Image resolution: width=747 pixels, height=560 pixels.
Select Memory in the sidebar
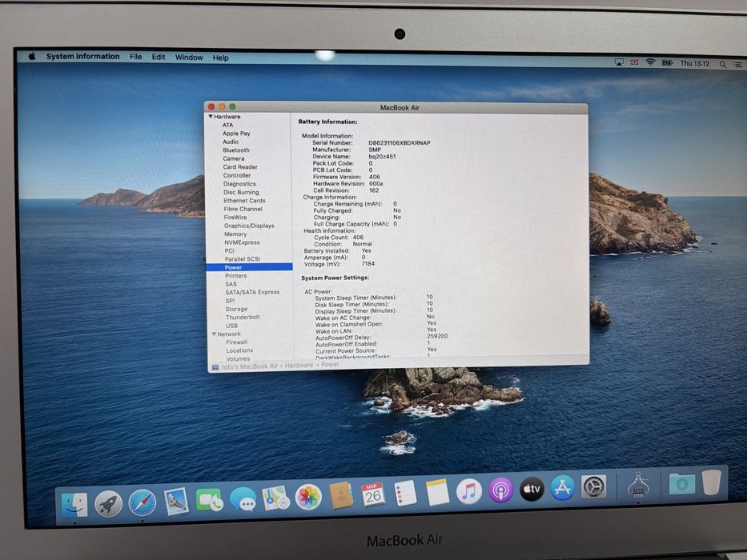[x=235, y=234]
